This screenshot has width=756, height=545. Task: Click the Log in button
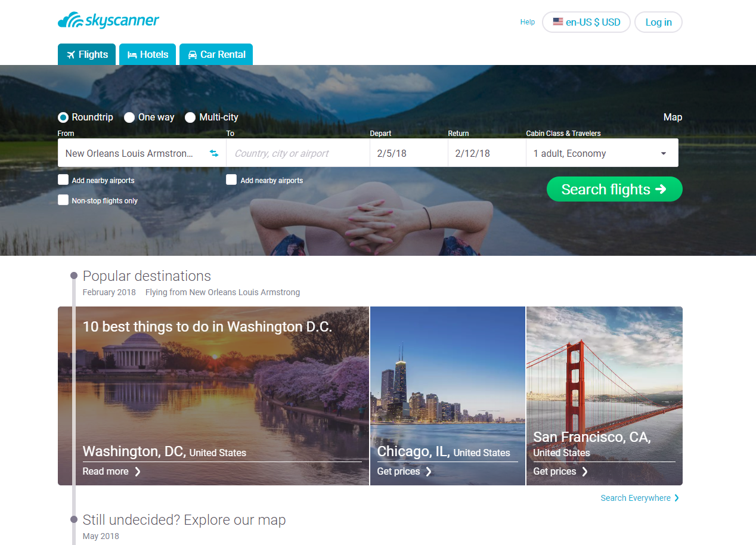coord(658,22)
